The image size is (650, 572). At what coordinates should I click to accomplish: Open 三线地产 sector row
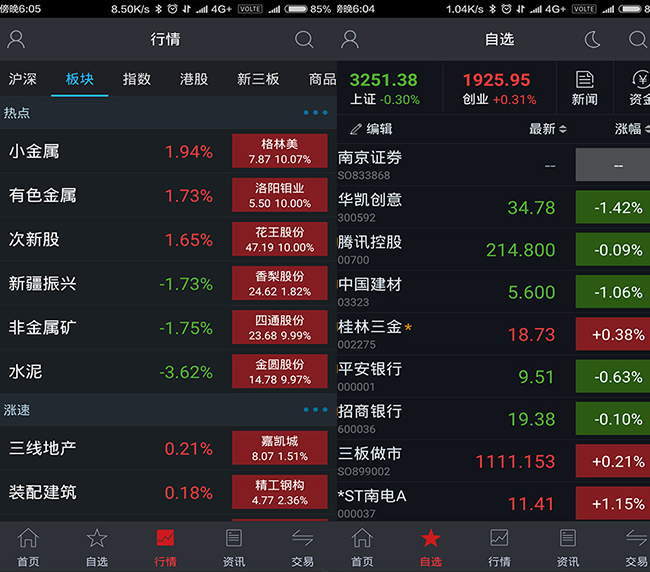point(168,448)
